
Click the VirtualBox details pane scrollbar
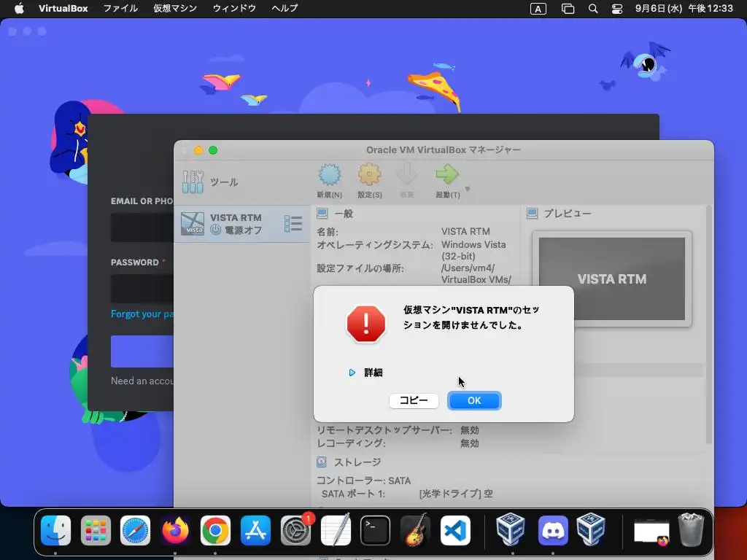click(x=708, y=324)
